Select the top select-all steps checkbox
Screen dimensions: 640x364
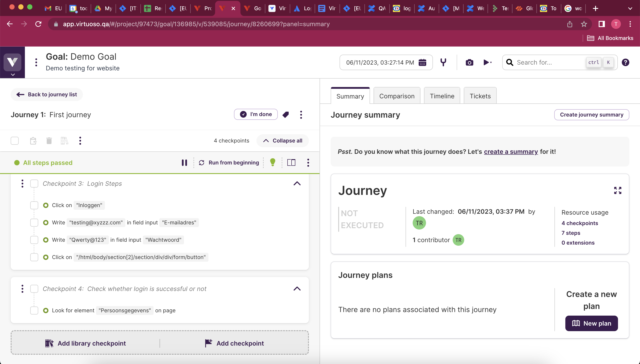(15, 141)
